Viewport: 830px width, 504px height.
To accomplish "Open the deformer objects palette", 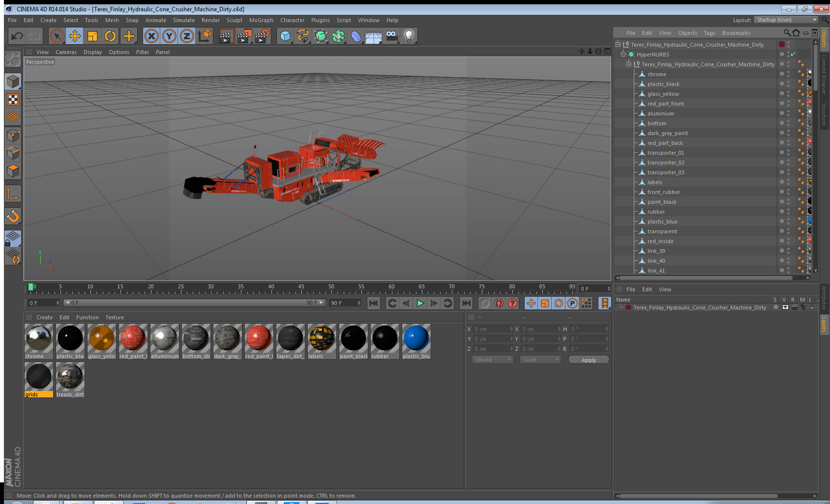I will click(356, 36).
